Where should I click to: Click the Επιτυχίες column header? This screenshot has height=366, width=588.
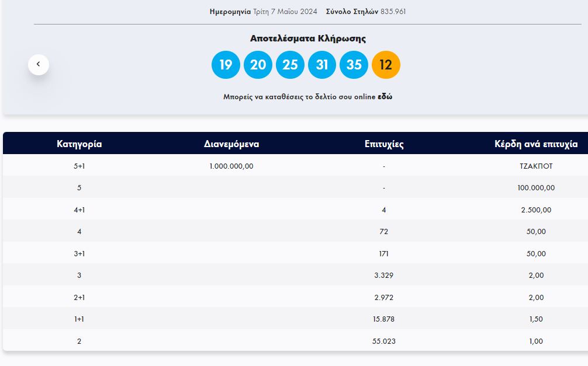pos(384,144)
